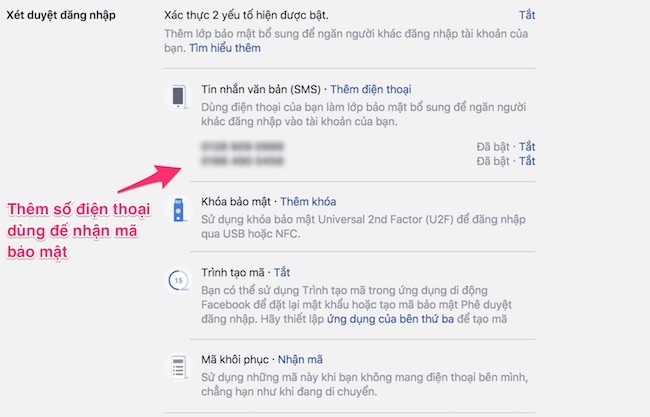Click Nhận mã to get recovery codes
This screenshot has width=650, height=417.
click(300, 359)
